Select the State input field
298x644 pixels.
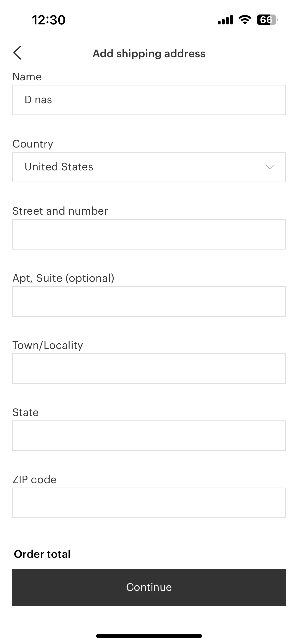point(149,436)
